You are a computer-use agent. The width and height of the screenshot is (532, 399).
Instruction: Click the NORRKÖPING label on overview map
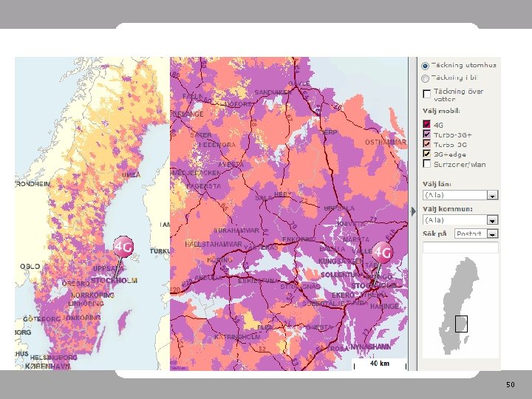coord(92,295)
